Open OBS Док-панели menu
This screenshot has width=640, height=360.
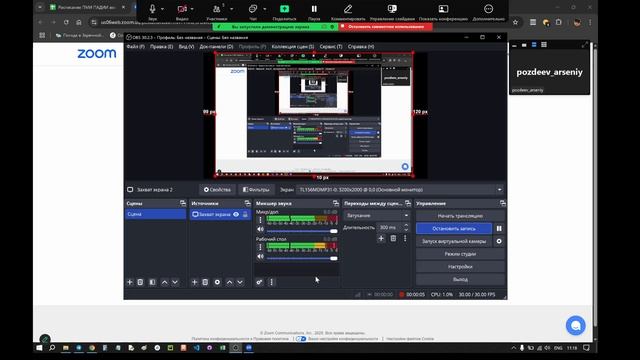pyautogui.click(x=216, y=47)
